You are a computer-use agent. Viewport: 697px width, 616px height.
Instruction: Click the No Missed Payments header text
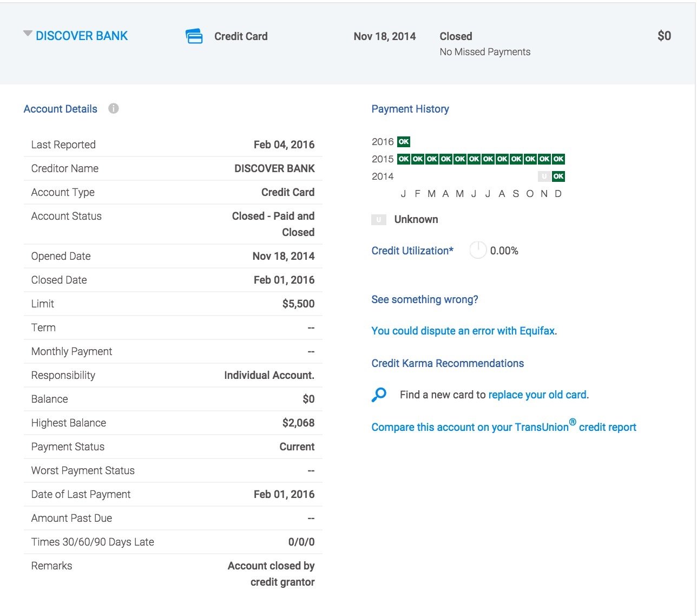click(485, 52)
